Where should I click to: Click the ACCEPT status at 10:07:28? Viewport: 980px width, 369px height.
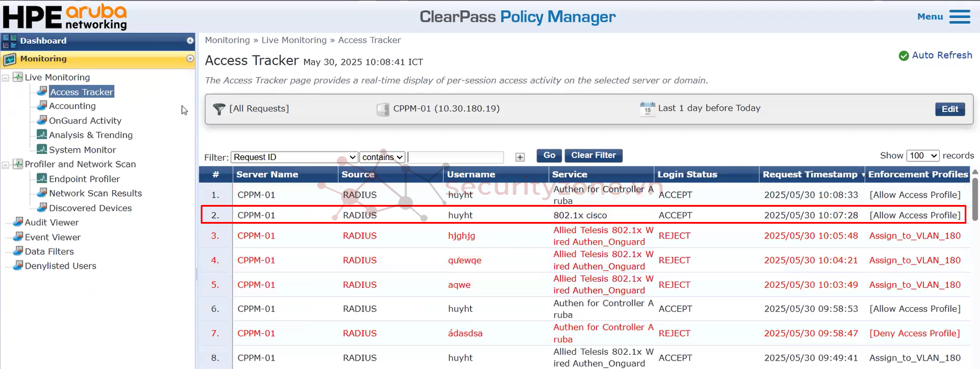(675, 215)
